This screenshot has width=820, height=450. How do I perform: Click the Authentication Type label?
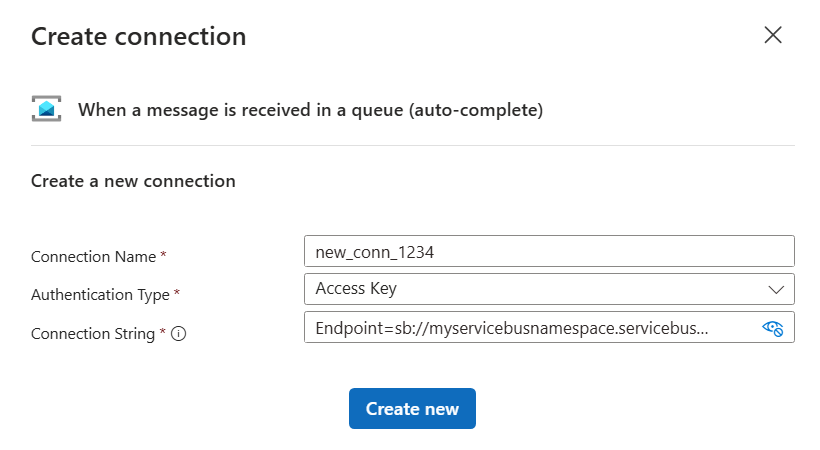click(100, 295)
